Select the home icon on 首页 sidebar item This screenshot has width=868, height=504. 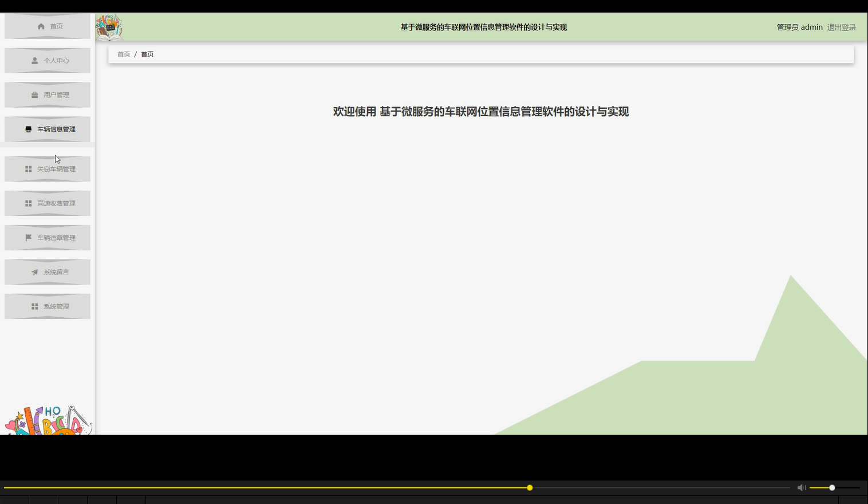click(41, 26)
